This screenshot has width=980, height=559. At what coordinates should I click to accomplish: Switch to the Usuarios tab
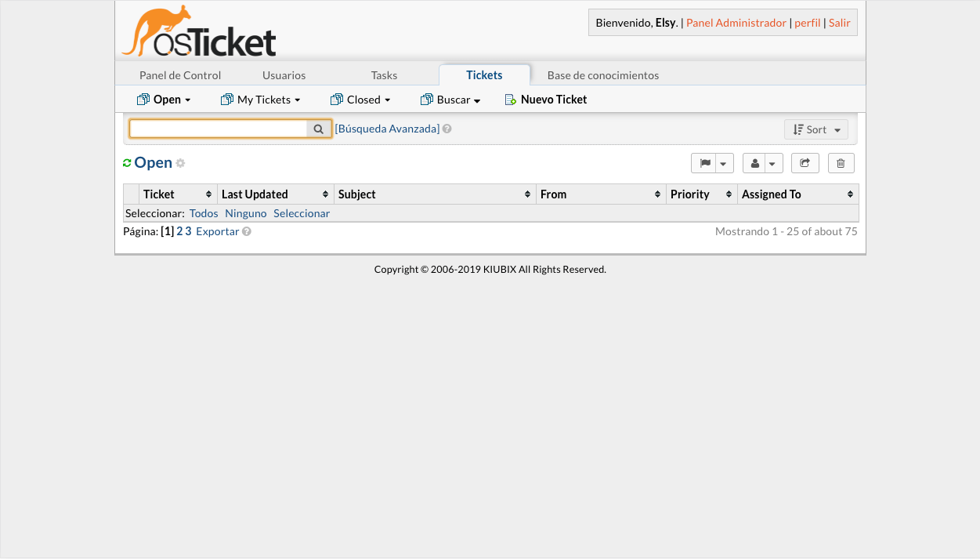[284, 75]
